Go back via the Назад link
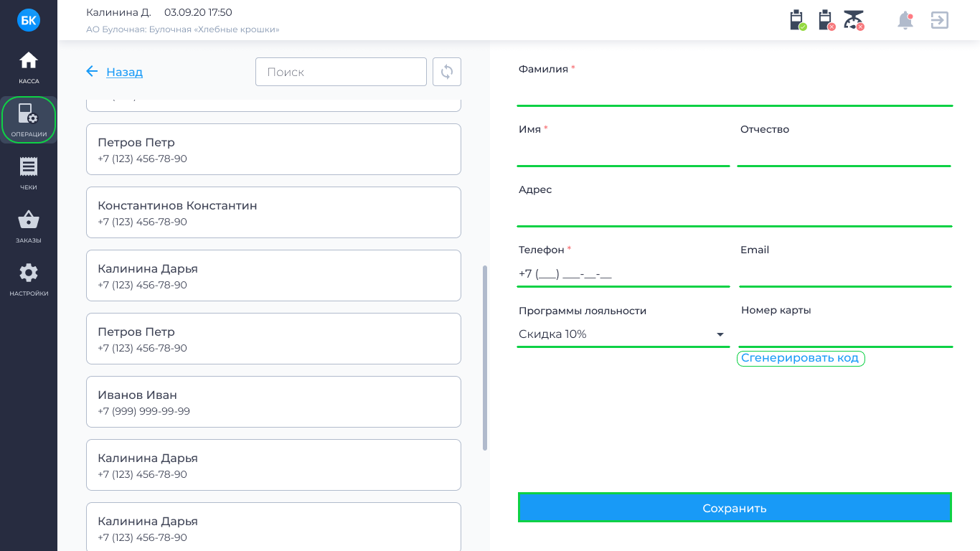 (x=124, y=72)
